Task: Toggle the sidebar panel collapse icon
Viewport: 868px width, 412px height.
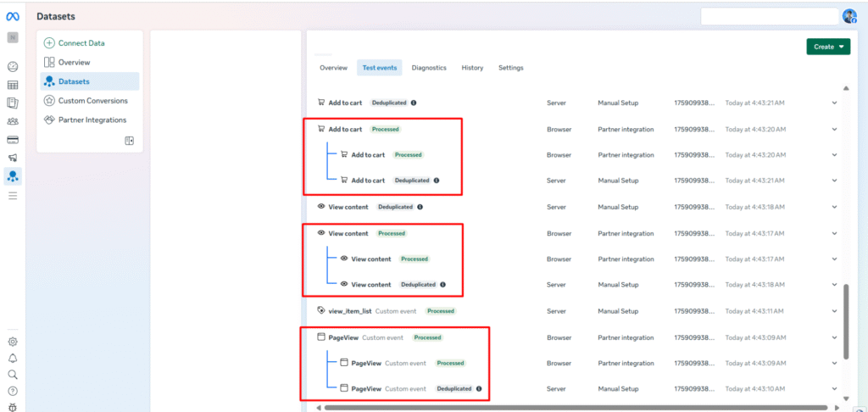Action: [x=129, y=141]
